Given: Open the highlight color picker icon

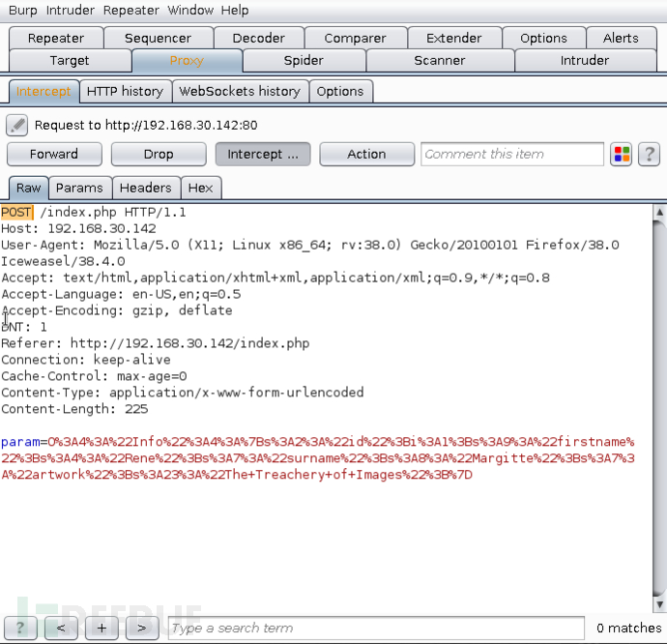Looking at the screenshot, I should [621, 154].
